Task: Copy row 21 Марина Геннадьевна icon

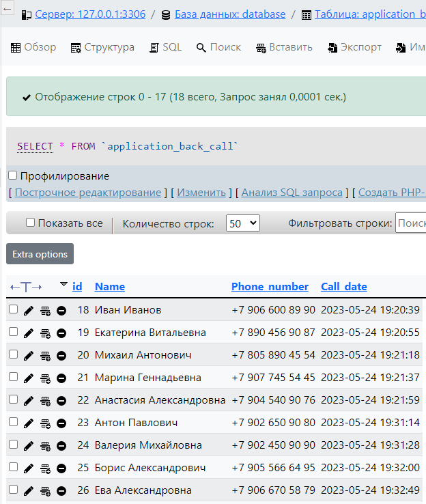Action: (x=45, y=378)
